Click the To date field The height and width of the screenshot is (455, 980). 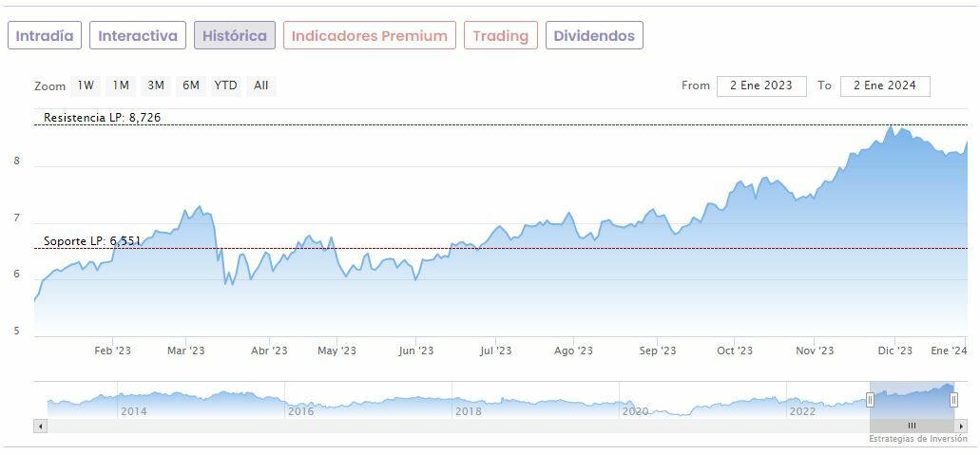point(885,85)
